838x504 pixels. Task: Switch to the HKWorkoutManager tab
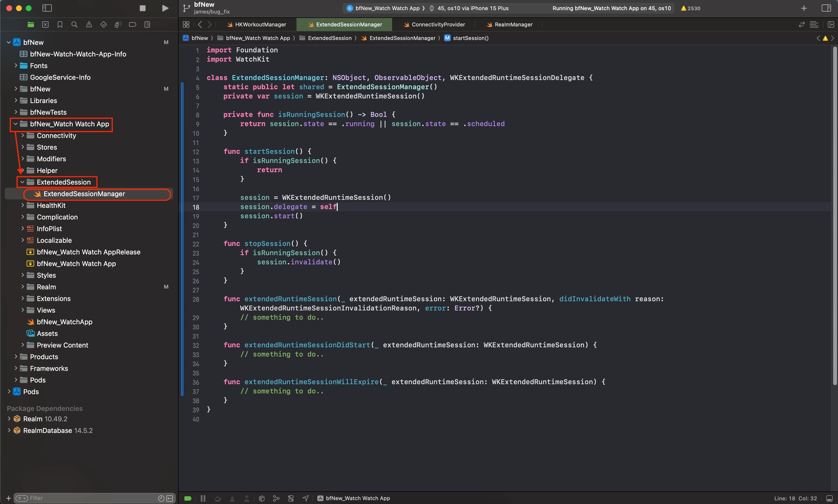pos(260,25)
